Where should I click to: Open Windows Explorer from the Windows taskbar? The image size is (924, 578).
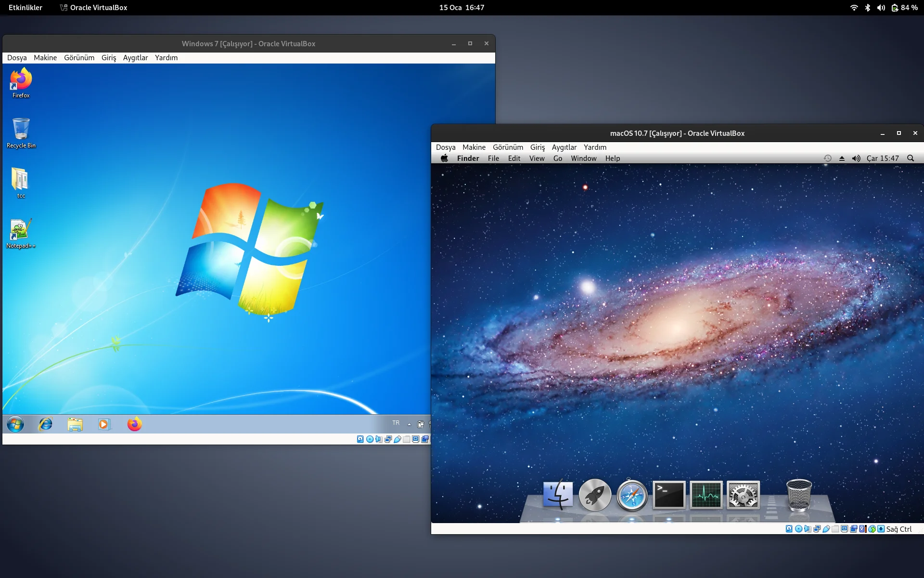pyautogui.click(x=75, y=424)
